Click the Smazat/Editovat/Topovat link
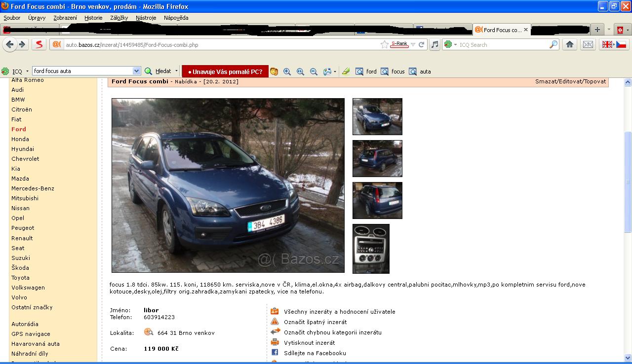The image size is (632, 364). click(x=570, y=81)
